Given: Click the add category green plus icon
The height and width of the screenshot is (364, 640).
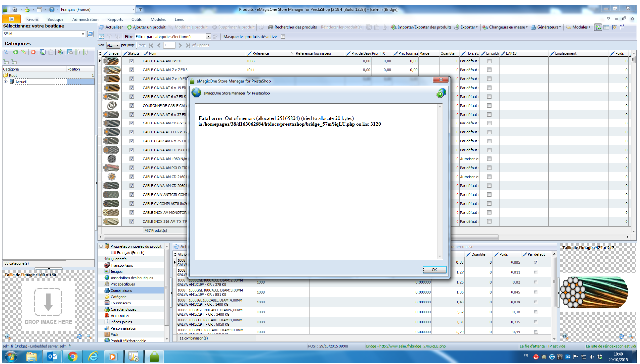Looking at the screenshot, I should (x=16, y=52).
